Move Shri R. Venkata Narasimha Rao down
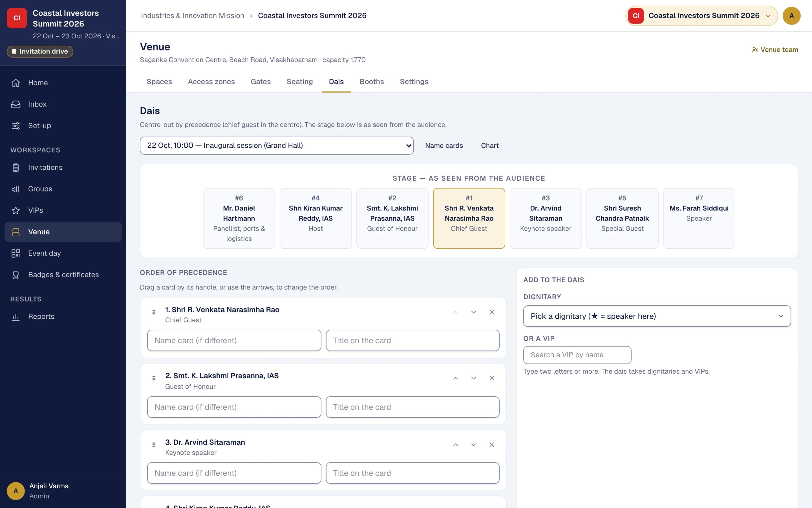This screenshot has width=812, height=508. (473, 312)
